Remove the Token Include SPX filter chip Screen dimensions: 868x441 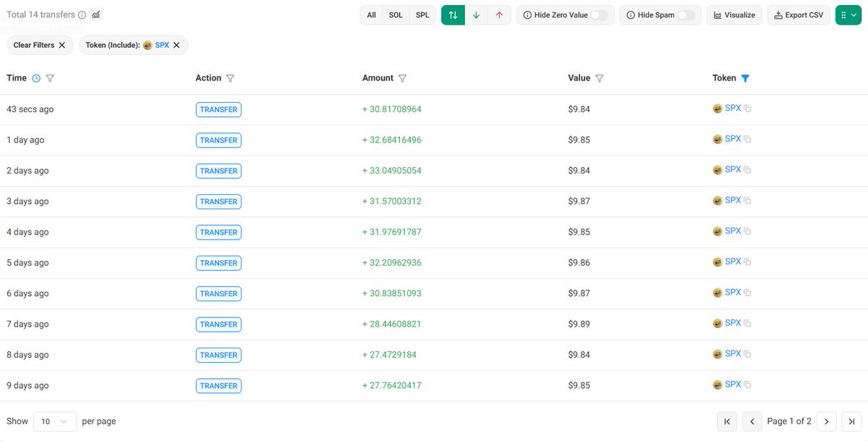176,45
